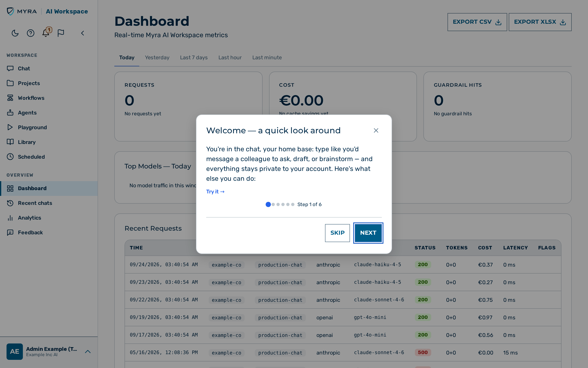Image resolution: width=588 pixels, height=368 pixels.
Task: Collapse the sidebar with the chevron
Action: (x=83, y=33)
